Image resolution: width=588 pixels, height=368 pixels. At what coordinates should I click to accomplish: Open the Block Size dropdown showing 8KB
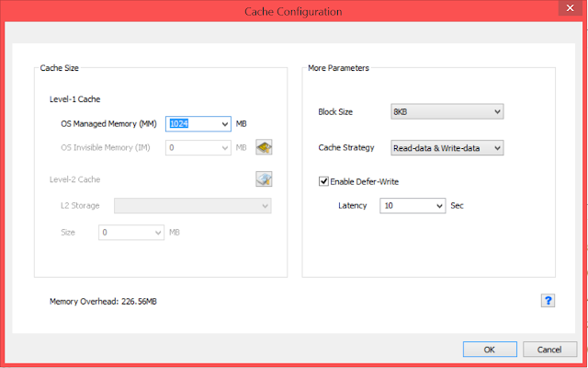pyautogui.click(x=447, y=111)
